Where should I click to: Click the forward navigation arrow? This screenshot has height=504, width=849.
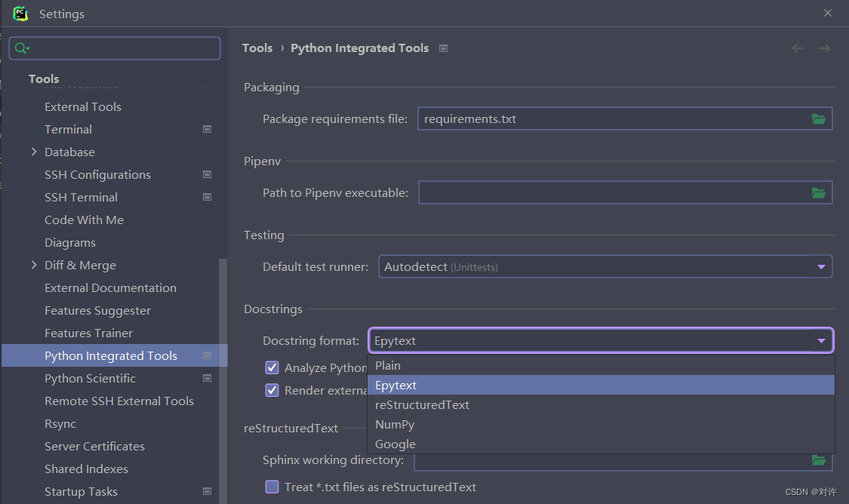click(x=824, y=48)
